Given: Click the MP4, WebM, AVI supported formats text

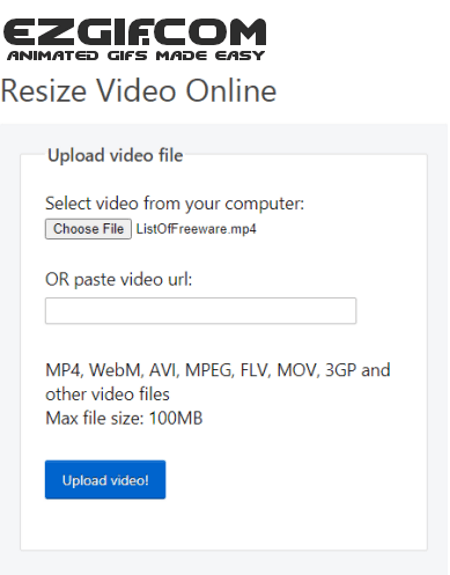Looking at the screenshot, I should (217, 382).
